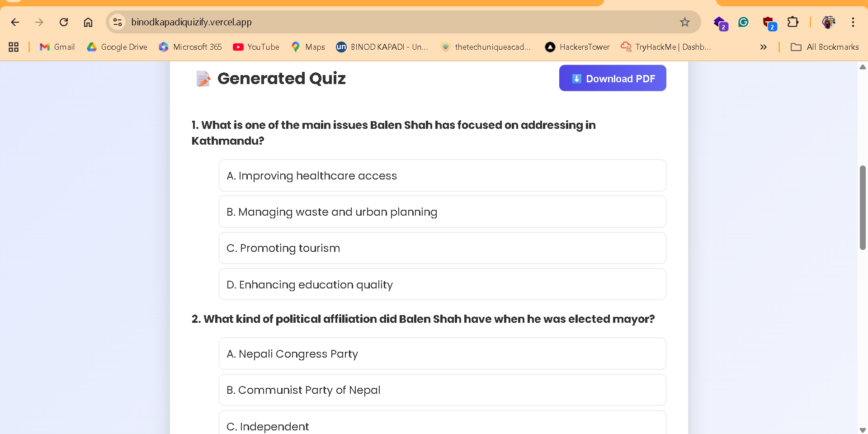Open the Grammarly extension icon
The width and height of the screenshot is (868, 434).
coord(743,22)
